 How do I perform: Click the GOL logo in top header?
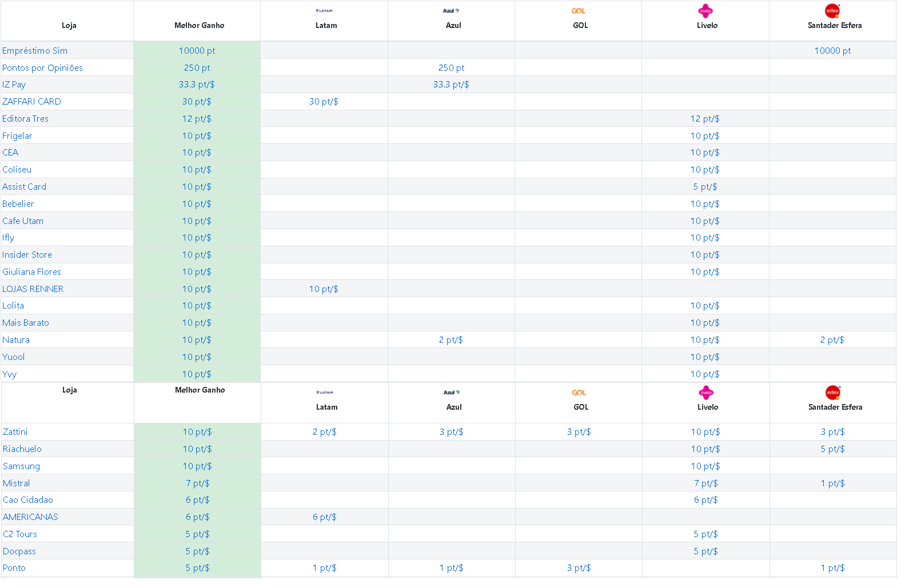[x=579, y=11]
